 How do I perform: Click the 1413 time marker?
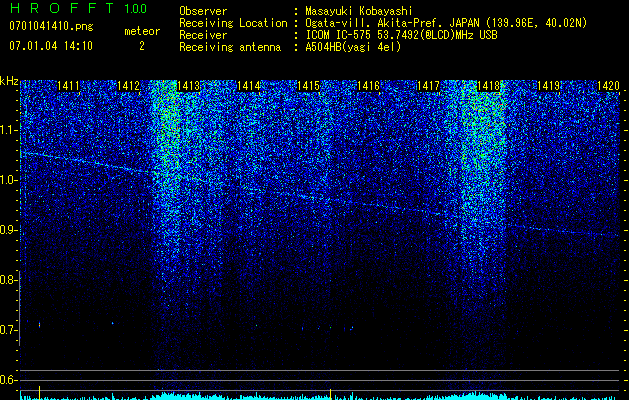188,86
